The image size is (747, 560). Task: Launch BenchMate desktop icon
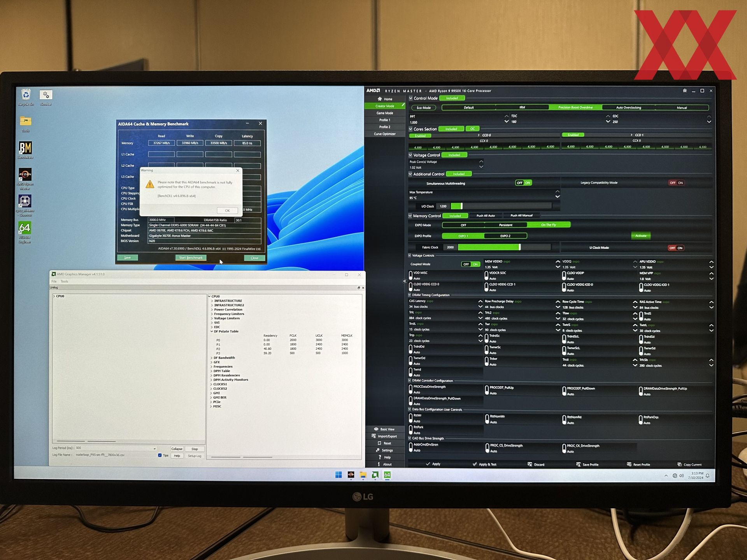coord(25,150)
